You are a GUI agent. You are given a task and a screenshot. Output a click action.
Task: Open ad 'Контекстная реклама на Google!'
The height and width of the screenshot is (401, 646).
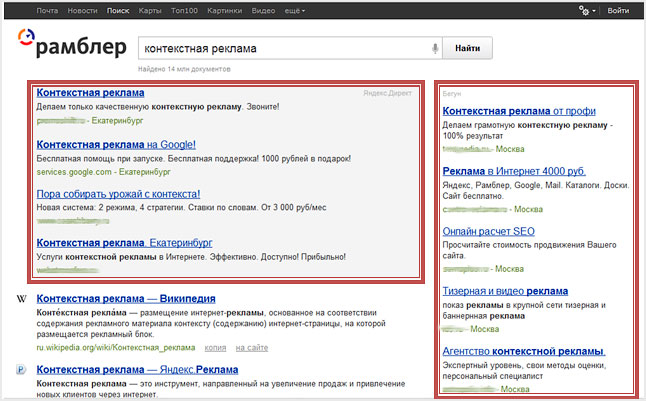(x=116, y=145)
